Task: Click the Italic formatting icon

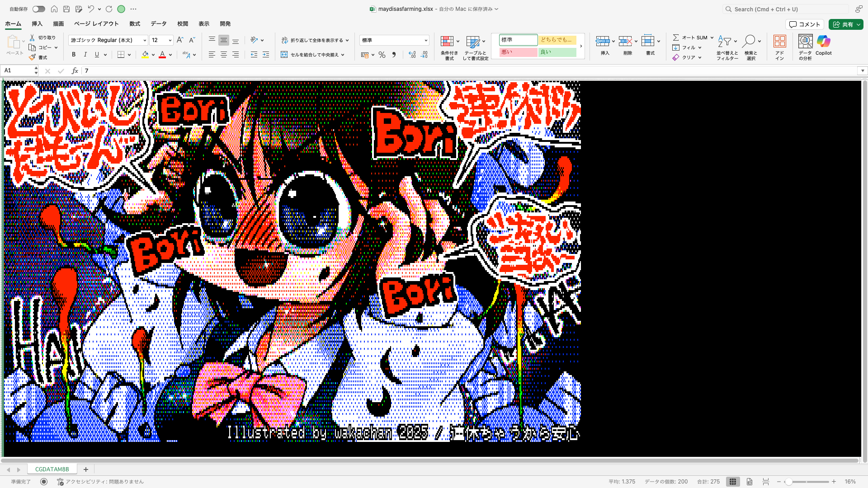Action: click(x=85, y=55)
